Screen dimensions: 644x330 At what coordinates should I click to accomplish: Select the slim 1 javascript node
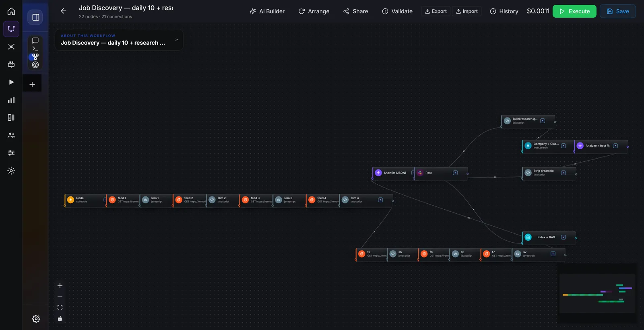coord(157,200)
